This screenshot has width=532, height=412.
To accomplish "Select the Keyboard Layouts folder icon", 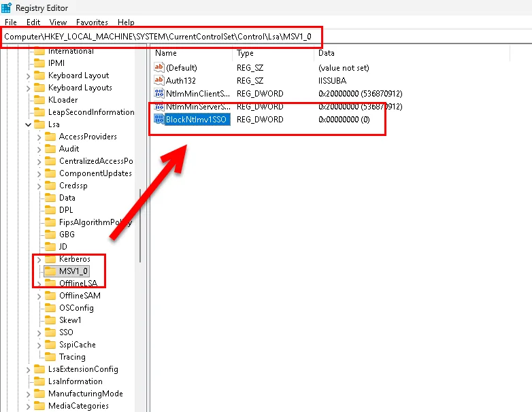I will click(39, 88).
